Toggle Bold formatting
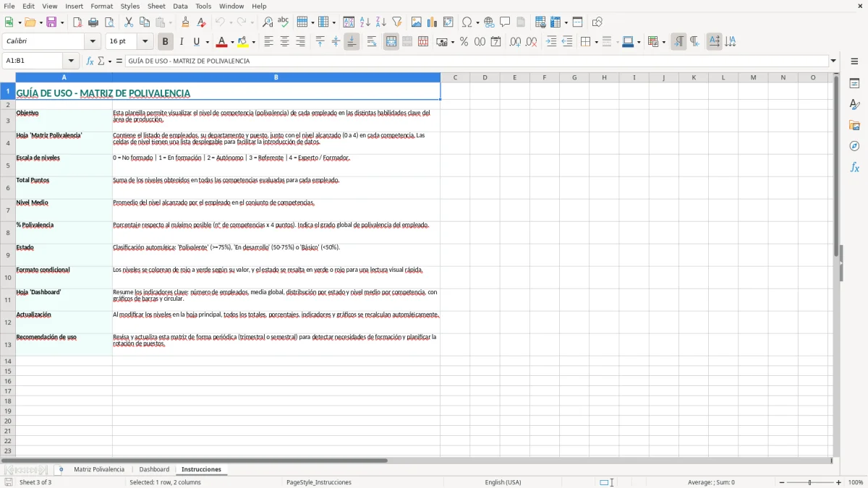 point(166,42)
